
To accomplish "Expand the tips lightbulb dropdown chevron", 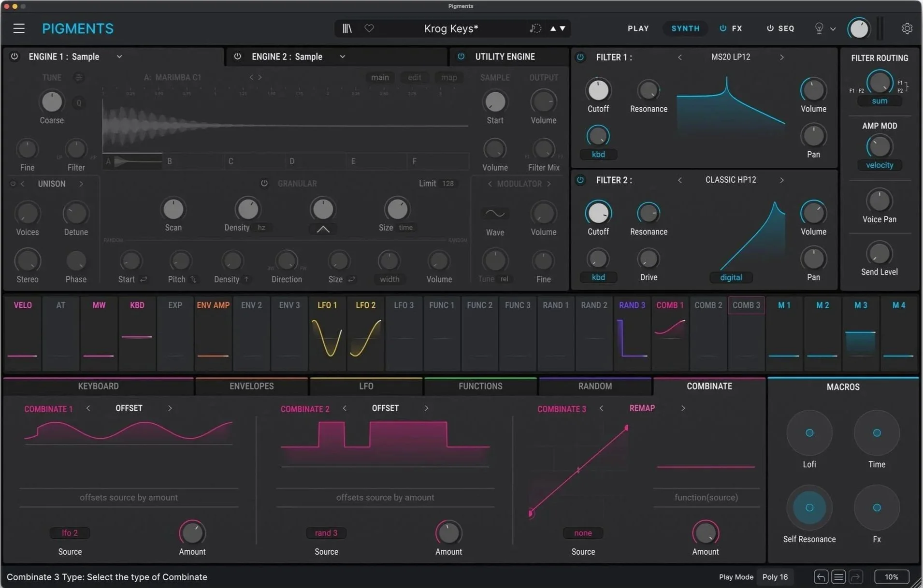I will tap(834, 29).
